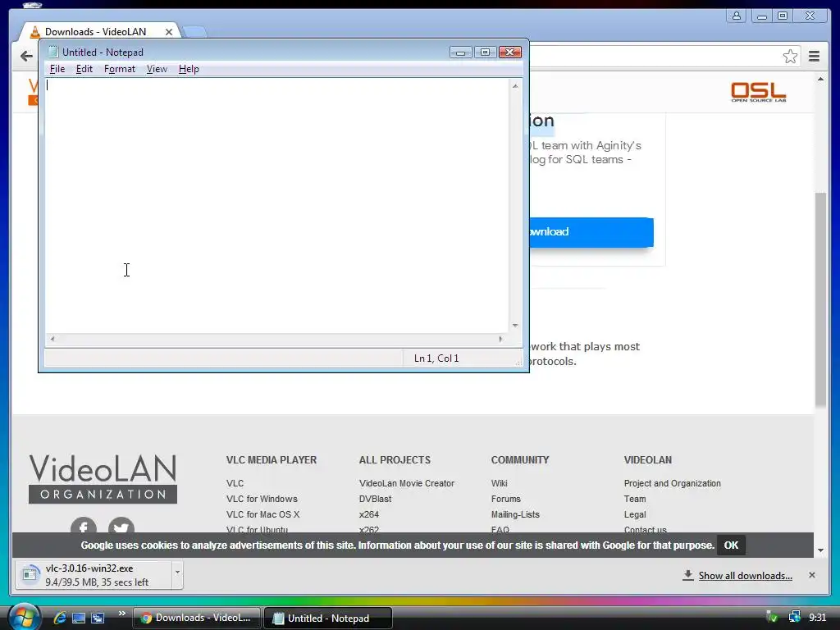Click the browser page vertical scrollbar thumb

coord(820,299)
